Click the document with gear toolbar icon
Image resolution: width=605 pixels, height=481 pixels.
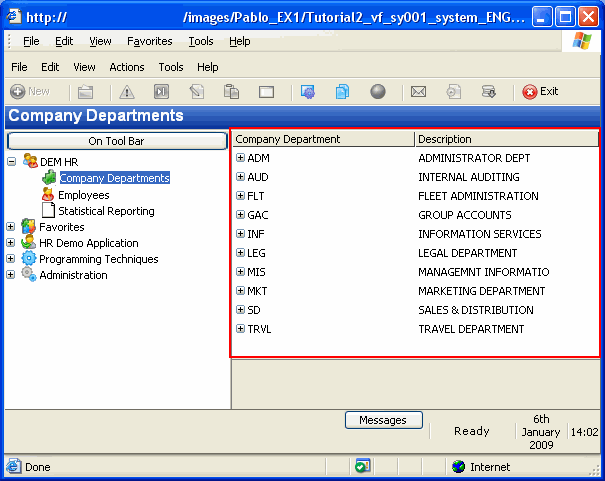(x=453, y=92)
